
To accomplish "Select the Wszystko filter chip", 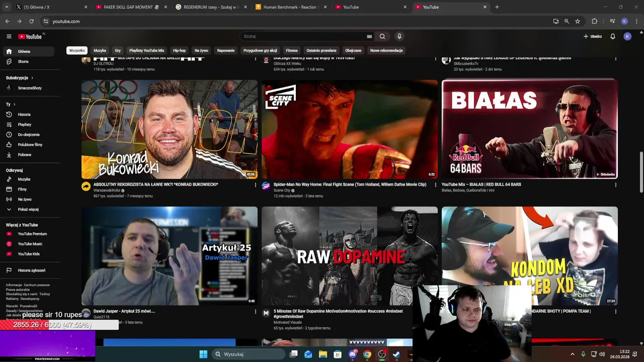I will point(77,50).
